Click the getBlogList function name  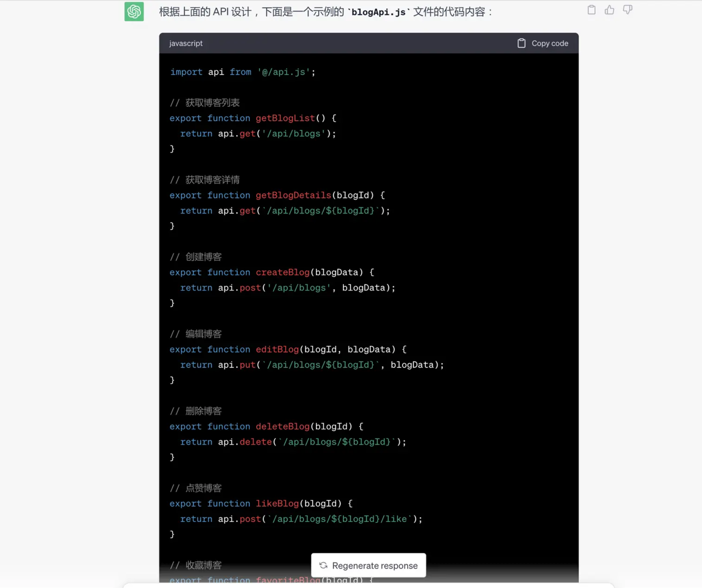coord(285,118)
